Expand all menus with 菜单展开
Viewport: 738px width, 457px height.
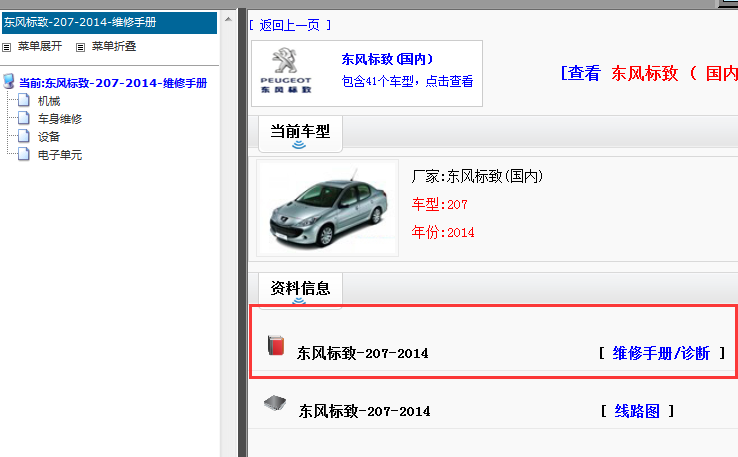(40, 46)
